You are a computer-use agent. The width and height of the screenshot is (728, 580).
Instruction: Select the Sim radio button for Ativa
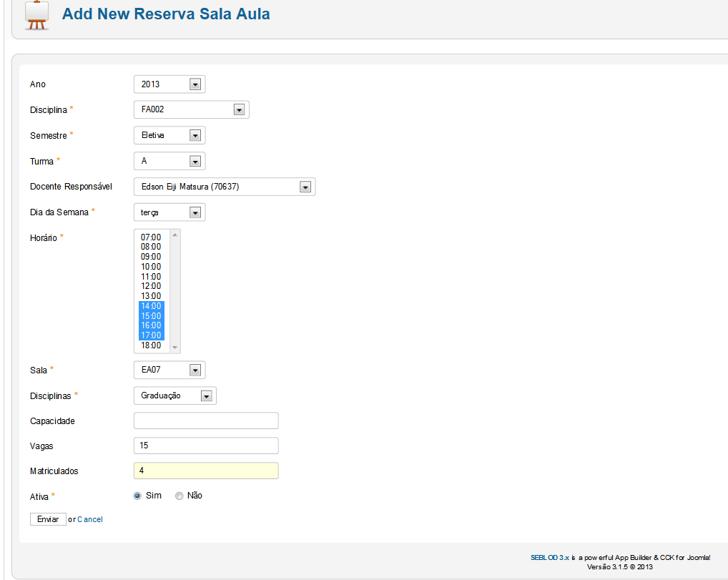pyautogui.click(x=137, y=496)
